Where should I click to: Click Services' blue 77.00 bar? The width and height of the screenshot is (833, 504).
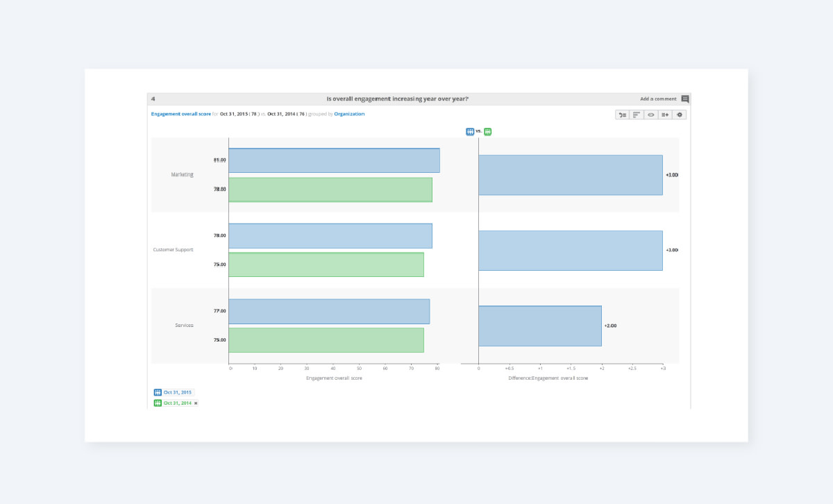tap(329, 311)
